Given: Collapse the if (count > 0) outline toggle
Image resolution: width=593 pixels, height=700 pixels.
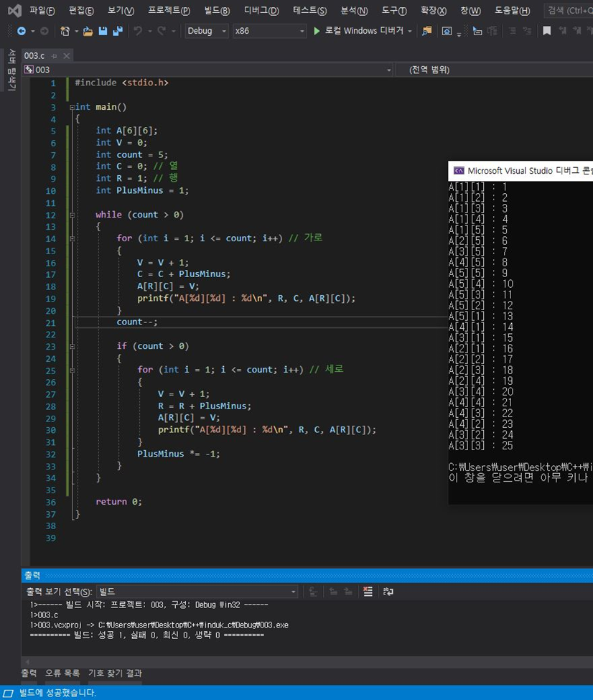Looking at the screenshot, I should 72,347.
